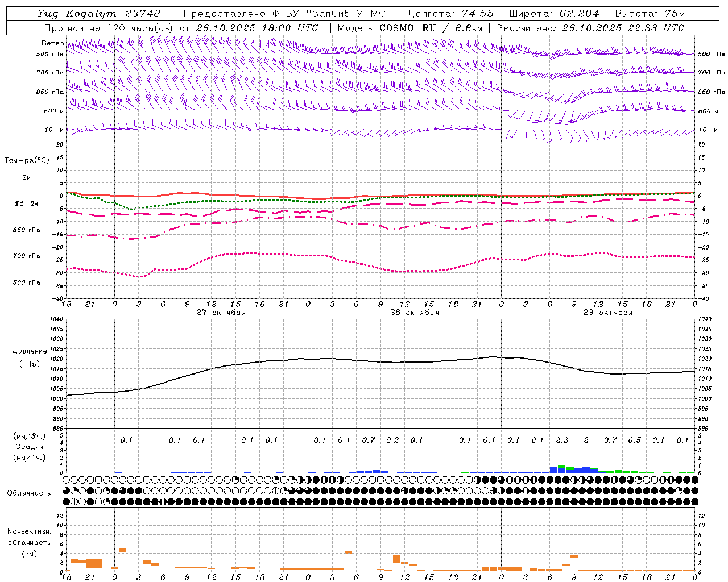This screenshot has height=582, width=728.
Task: Click the (мм/1ч.) precipitation unit label
Action: coord(29,458)
